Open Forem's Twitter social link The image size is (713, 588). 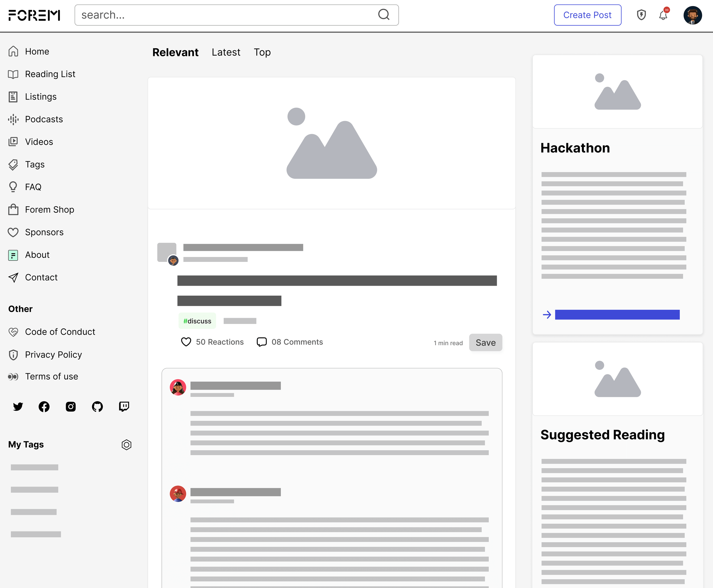(x=18, y=406)
